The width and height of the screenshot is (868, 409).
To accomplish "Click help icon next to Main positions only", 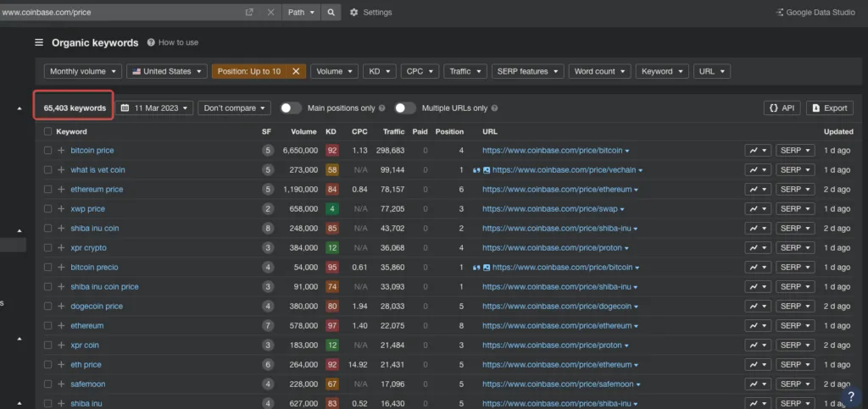I will [382, 108].
